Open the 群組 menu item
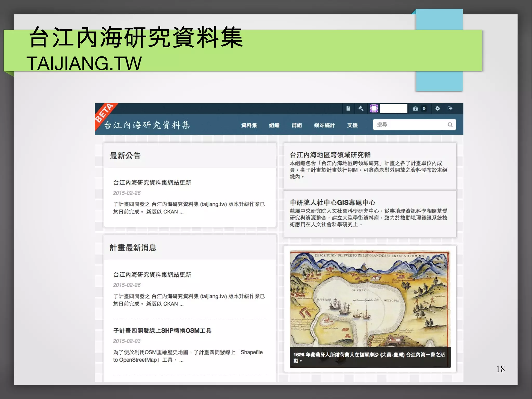The height and width of the screenshot is (399, 532). tap(297, 125)
